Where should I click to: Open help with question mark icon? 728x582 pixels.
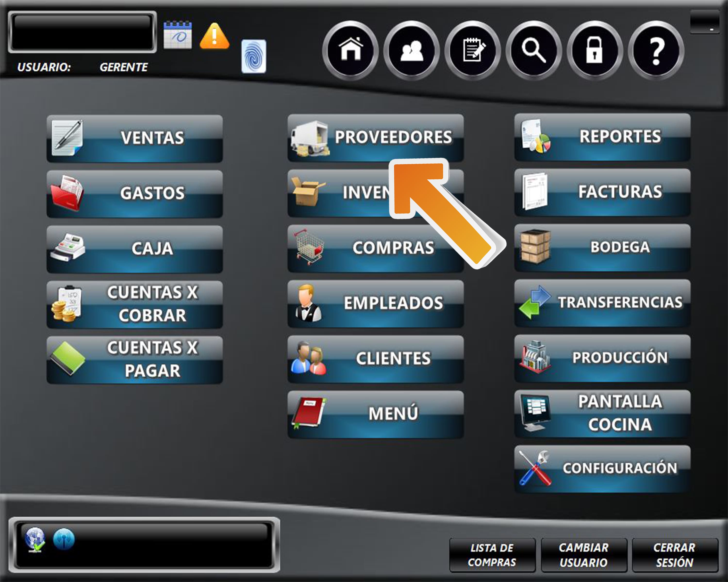click(656, 50)
